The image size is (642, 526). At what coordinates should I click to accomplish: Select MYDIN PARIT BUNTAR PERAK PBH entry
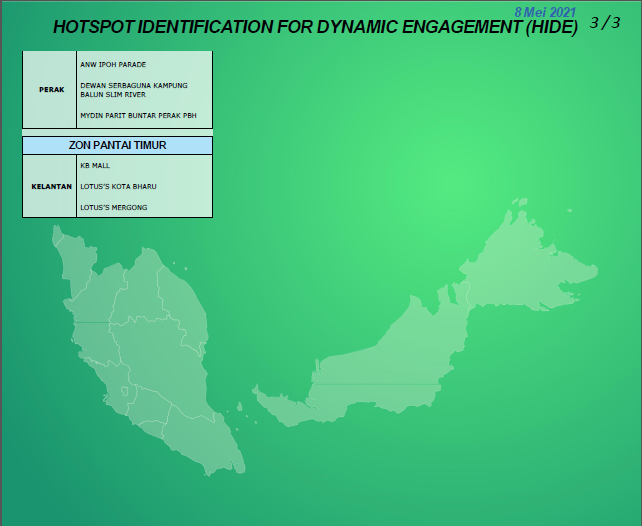click(138, 115)
